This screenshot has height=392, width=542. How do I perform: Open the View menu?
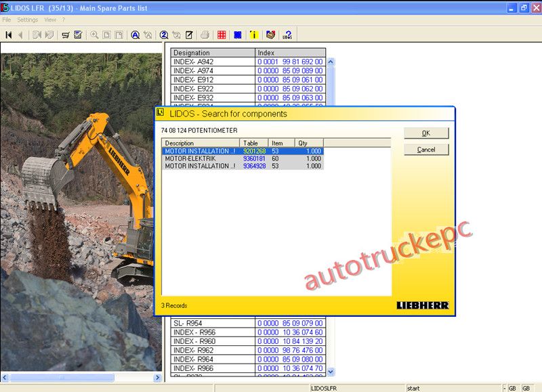click(50, 20)
